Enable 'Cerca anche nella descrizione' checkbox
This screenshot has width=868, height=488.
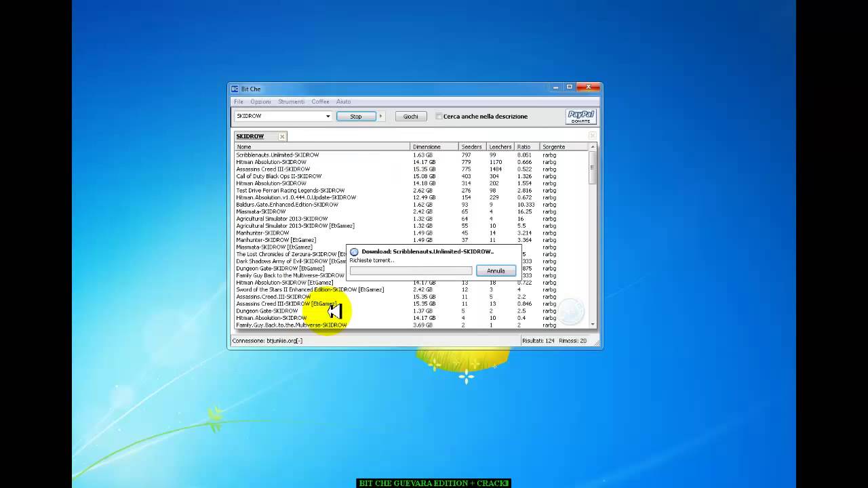point(439,117)
